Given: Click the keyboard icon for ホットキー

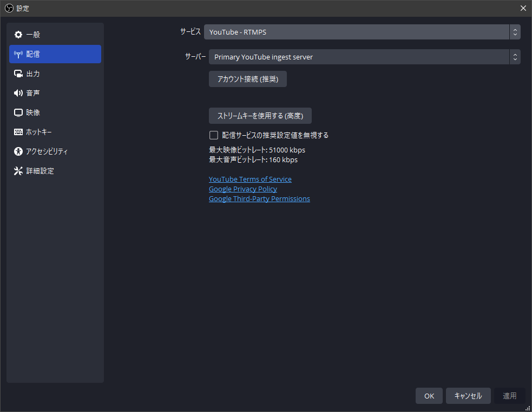Looking at the screenshot, I should click(x=18, y=132).
